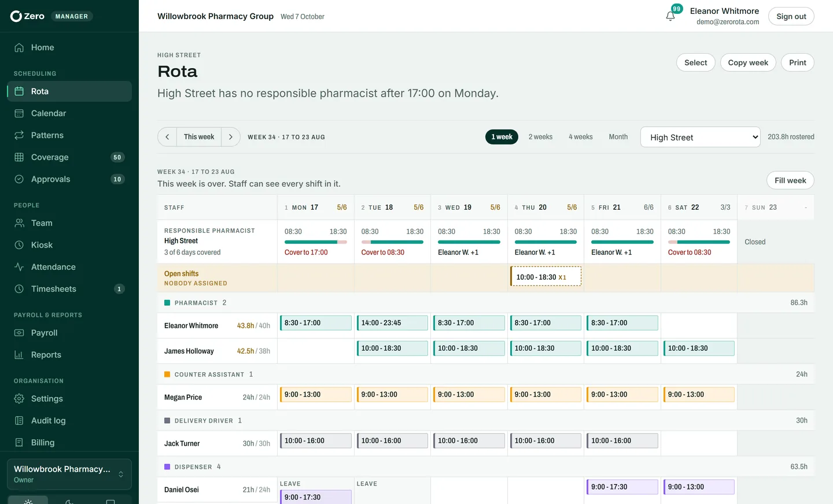This screenshot has width=833, height=504.
Task: Switch view to 2 weeks
Action: [x=540, y=137]
